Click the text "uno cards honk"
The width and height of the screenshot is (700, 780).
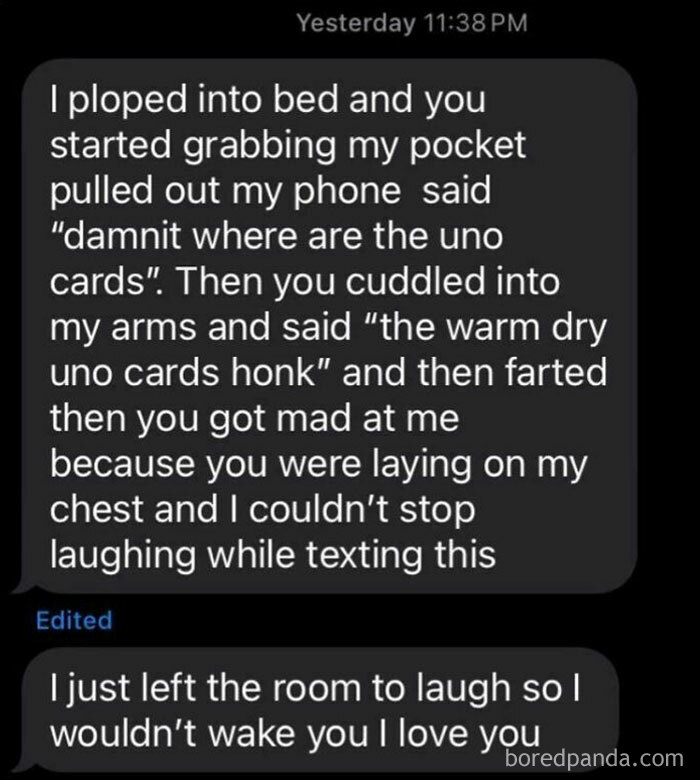coord(184,373)
